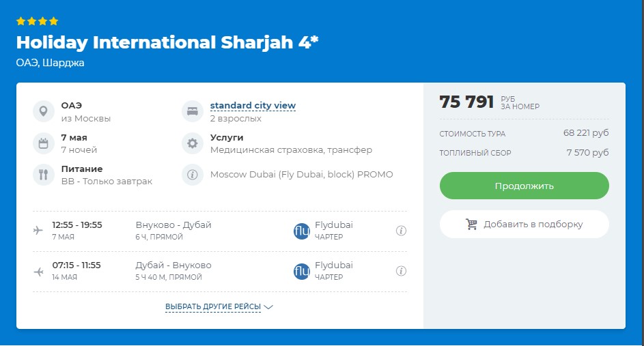The width and height of the screenshot is (644, 346).
Task: Click the chevron next to other flights
Action: coord(268,307)
